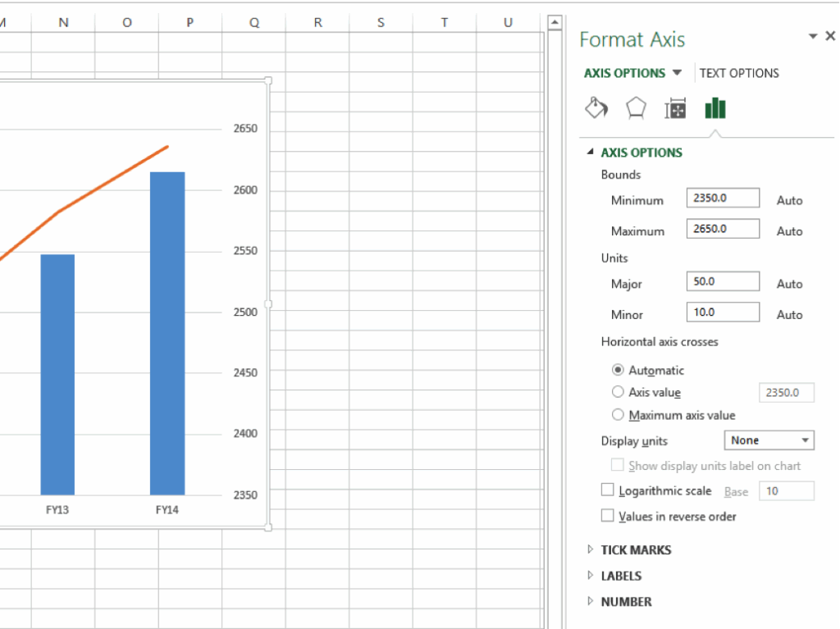The image size is (840, 629).
Task: Check Values in reverse order
Action: (608, 516)
